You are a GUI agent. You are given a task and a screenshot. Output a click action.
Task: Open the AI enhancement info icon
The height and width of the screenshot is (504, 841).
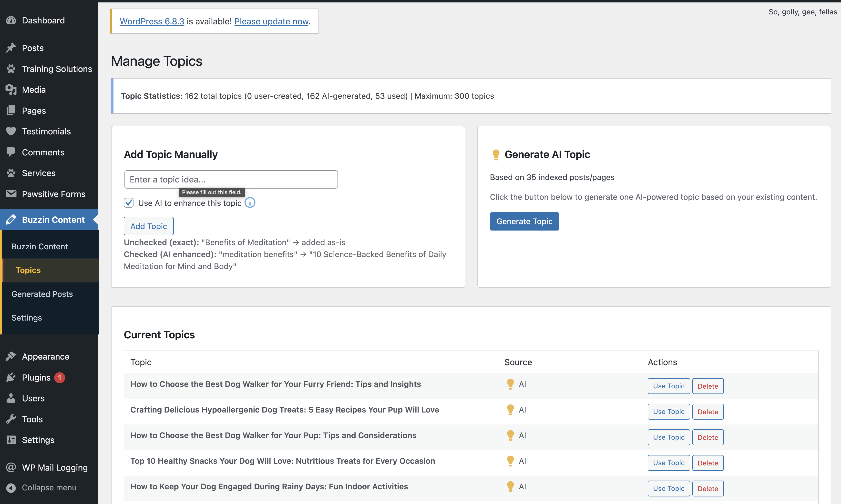pyautogui.click(x=250, y=203)
